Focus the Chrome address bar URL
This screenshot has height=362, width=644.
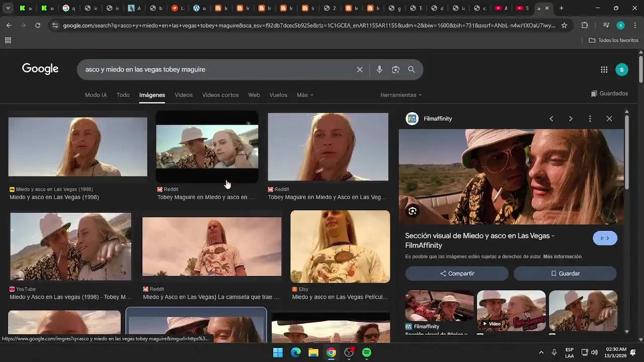click(309, 25)
